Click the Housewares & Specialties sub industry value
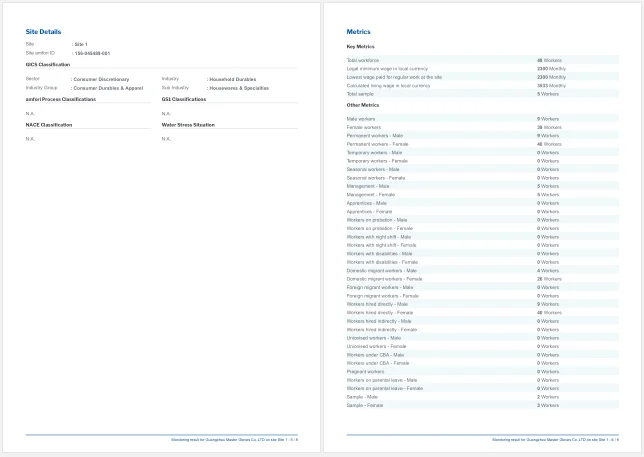The height and width of the screenshot is (457, 644). pyautogui.click(x=238, y=87)
